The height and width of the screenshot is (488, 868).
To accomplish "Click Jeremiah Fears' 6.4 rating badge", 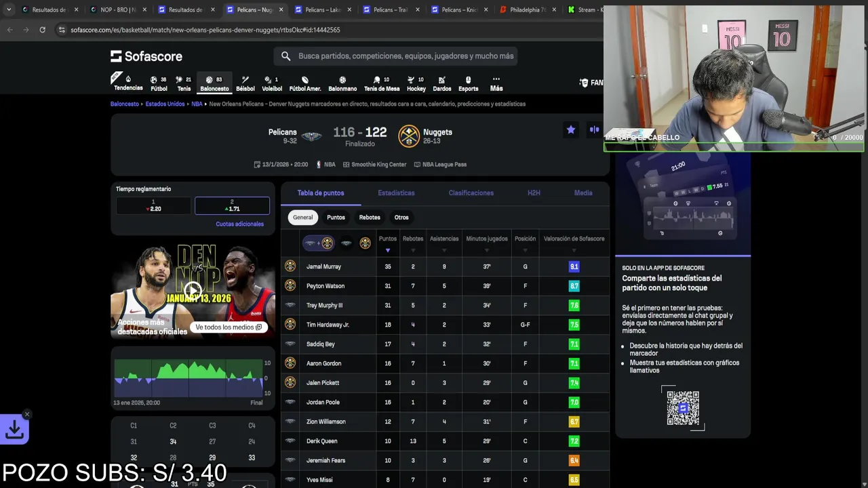I will [x=574, y=461].
